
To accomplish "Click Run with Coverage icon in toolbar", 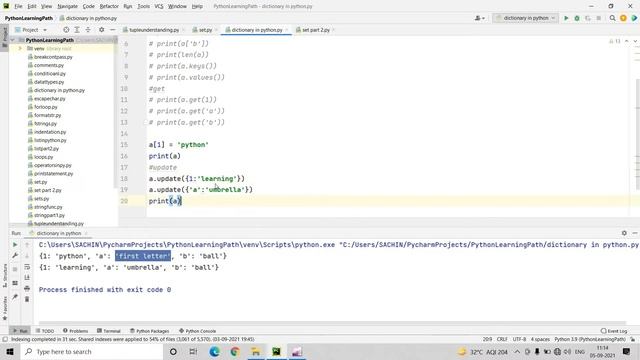I will click(x=588, y=18).
